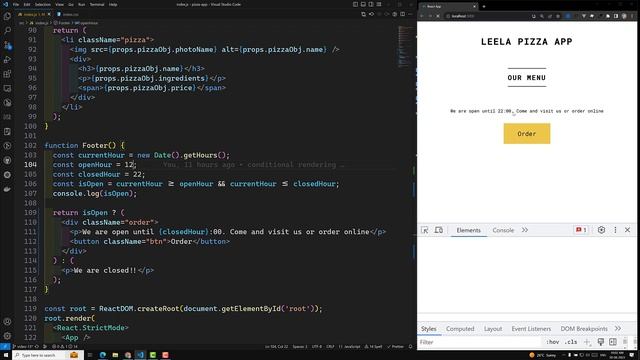This screenshot has width=640, height=360.
Task: Toggle primary sidebar layout icon in title bar
Action: click(355, 4)
